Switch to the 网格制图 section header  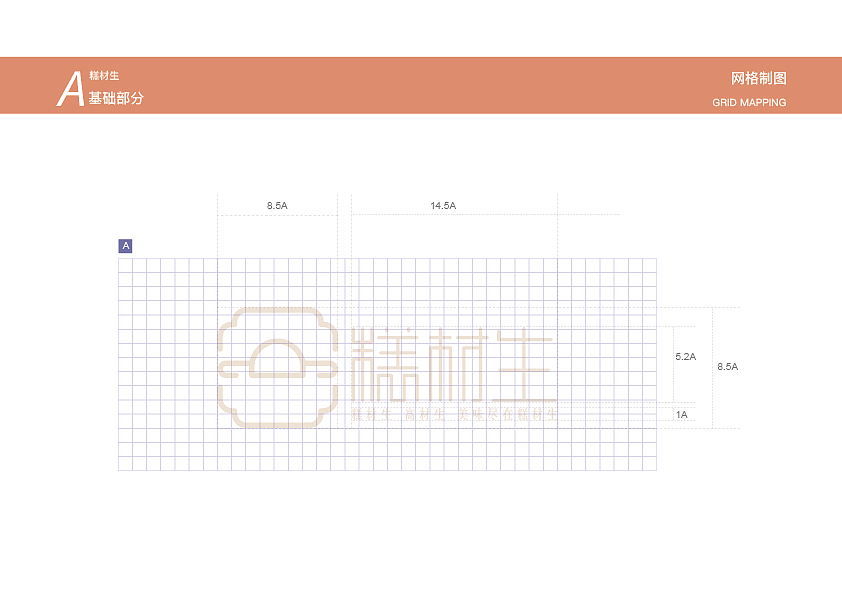tap(758, 76)
